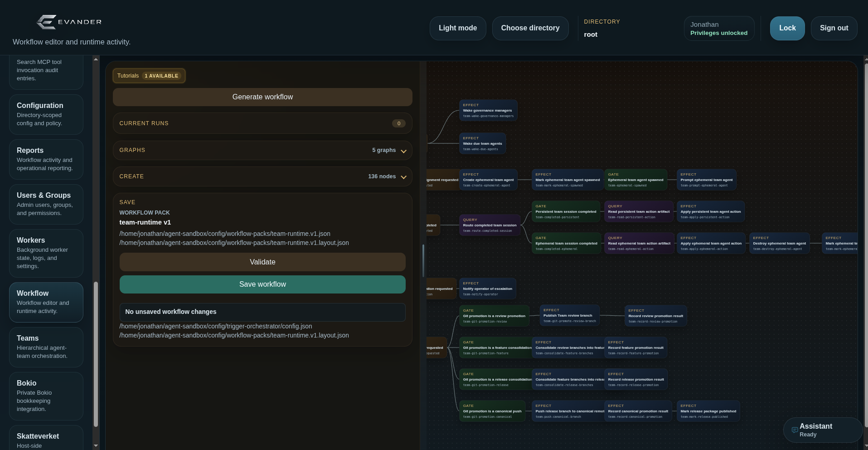Select Record canonical promotion result node
The height and width of the screenshot is (450, 868).
pyautogui.click(x=638, y=411)
